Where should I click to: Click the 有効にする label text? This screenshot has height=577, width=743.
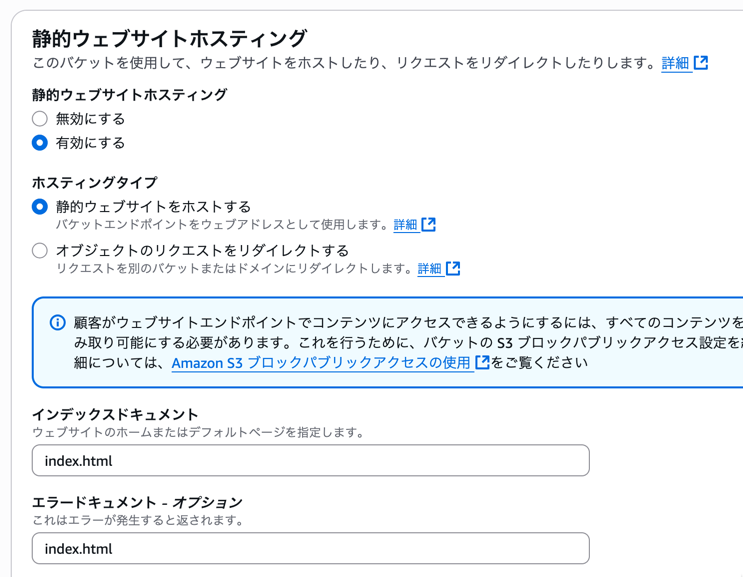[90, 143]
